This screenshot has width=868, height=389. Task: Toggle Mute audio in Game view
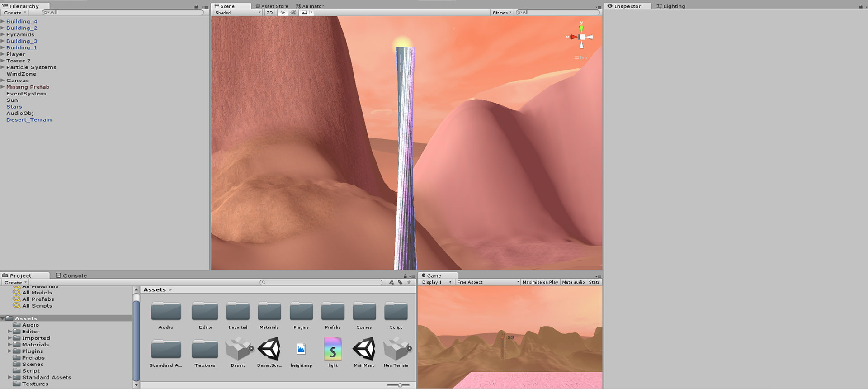click(573, 282)
